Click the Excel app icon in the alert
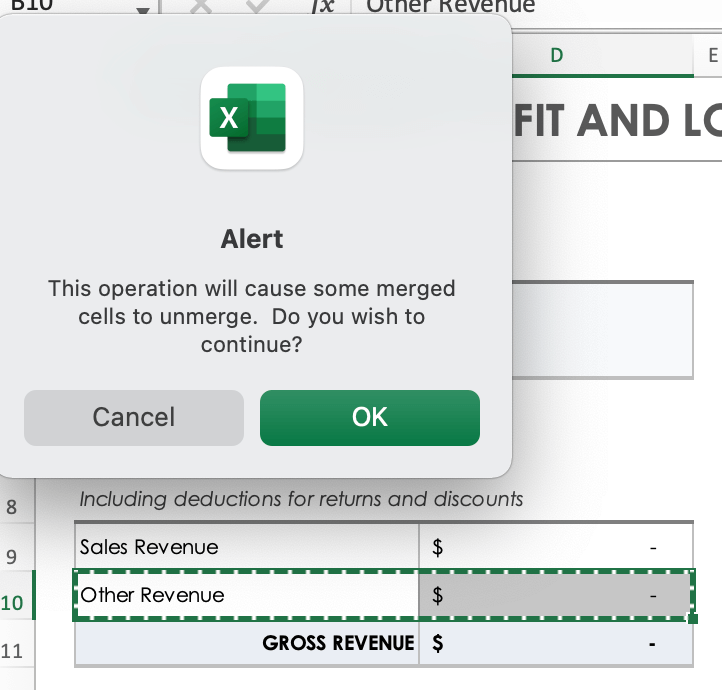722x690 pixels. point(252,118)
